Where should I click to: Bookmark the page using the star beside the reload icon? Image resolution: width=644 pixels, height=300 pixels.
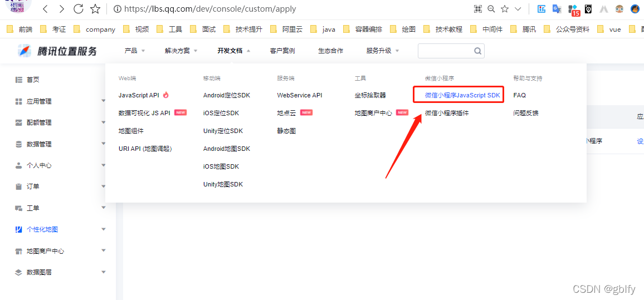(95, 8)
